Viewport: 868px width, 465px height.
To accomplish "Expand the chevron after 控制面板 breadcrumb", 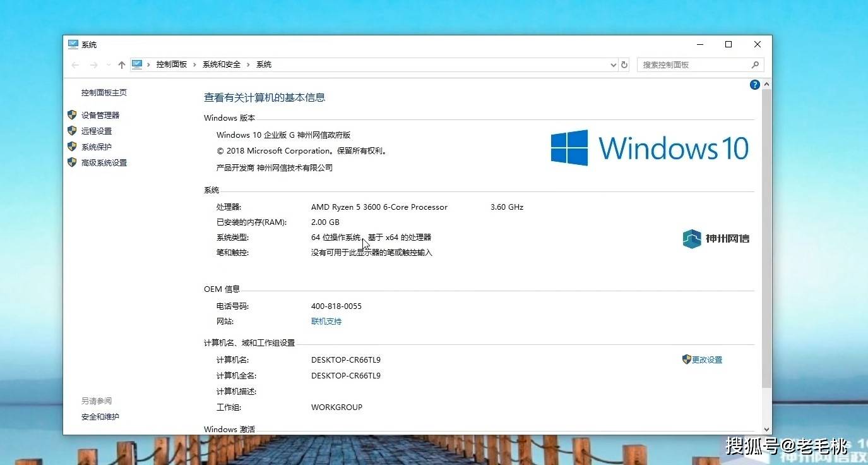I will point(195,64).
